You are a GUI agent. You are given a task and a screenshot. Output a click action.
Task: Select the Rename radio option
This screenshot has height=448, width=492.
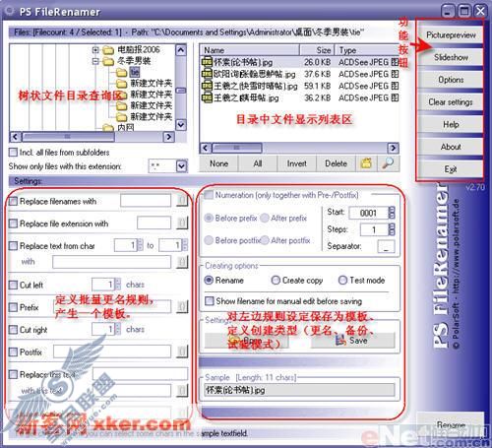(x=209, y=281)
